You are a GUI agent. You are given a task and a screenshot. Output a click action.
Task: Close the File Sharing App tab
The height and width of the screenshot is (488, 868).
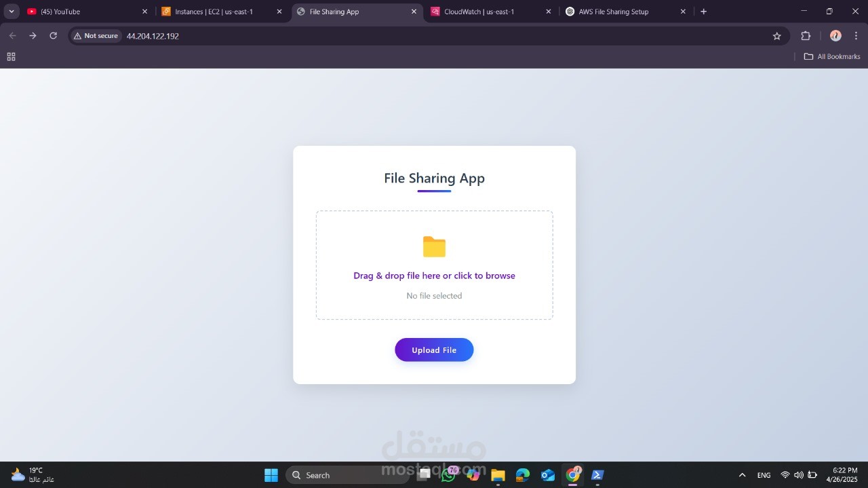point(414,12)
